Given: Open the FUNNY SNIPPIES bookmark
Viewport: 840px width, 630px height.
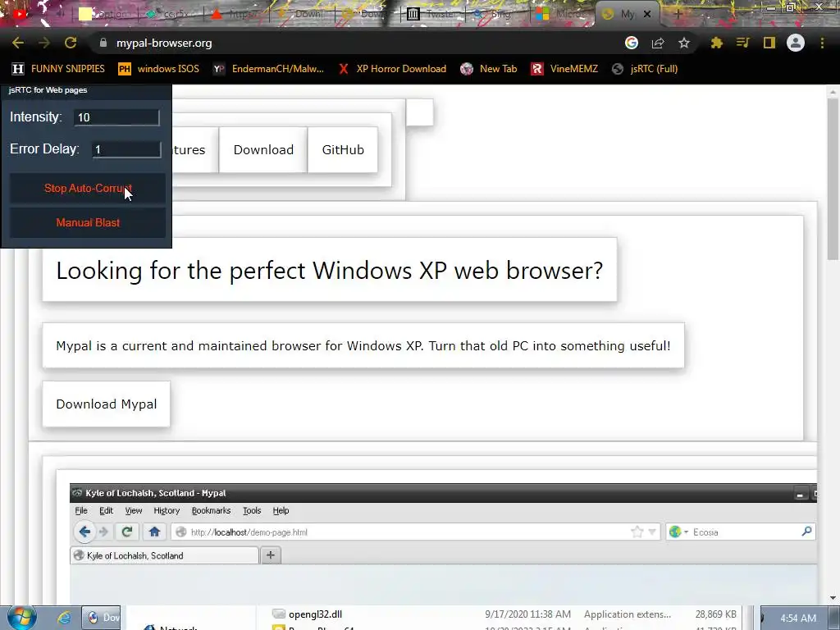Looking at the screenshot, I should (59, 69).
